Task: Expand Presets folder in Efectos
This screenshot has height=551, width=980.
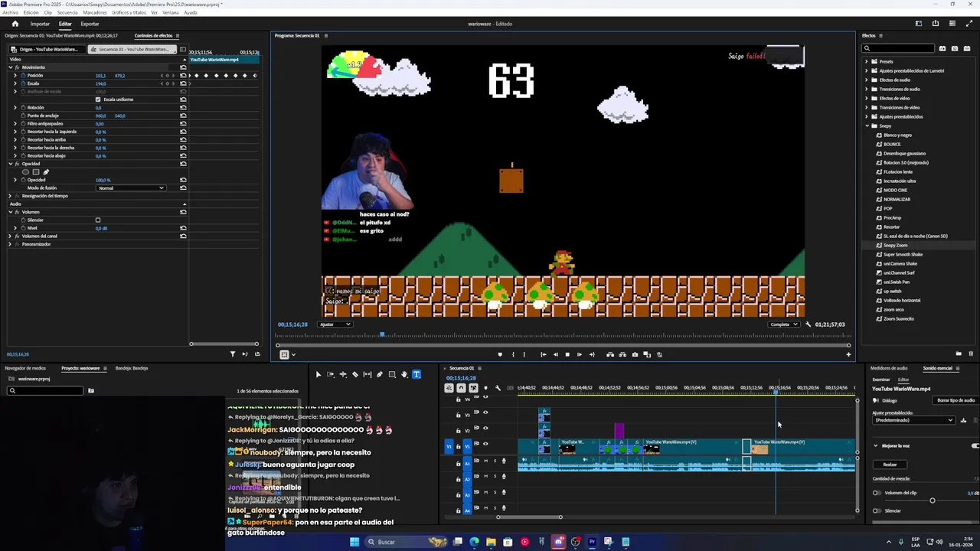Action: click(867, 61)
